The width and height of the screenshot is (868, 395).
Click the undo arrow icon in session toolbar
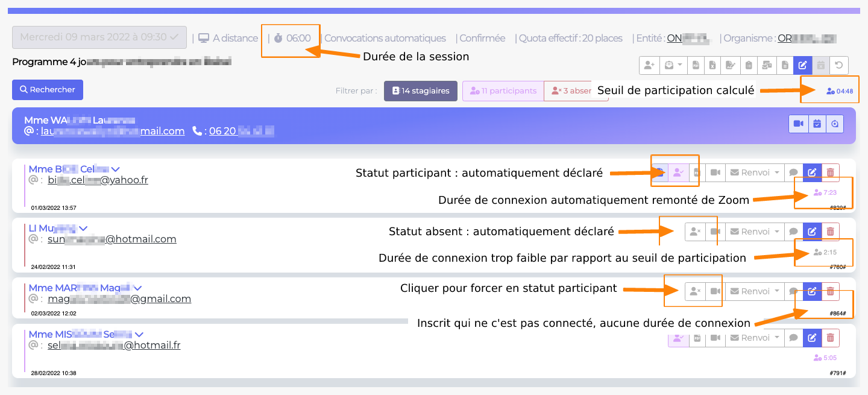pos(838,65)
